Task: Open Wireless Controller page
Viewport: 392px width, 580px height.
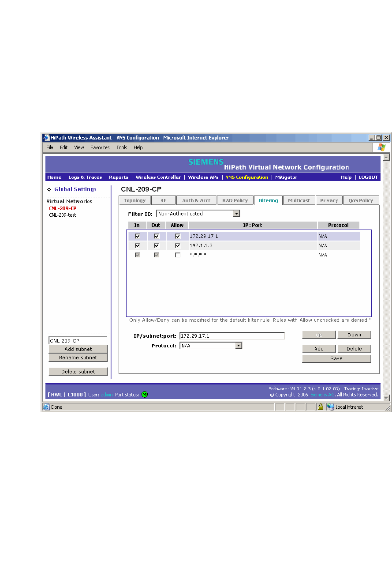Action: [158, 177]
